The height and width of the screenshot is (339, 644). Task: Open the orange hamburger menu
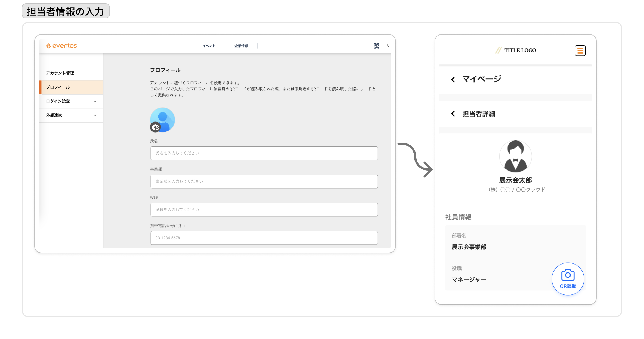coord(580,51)
